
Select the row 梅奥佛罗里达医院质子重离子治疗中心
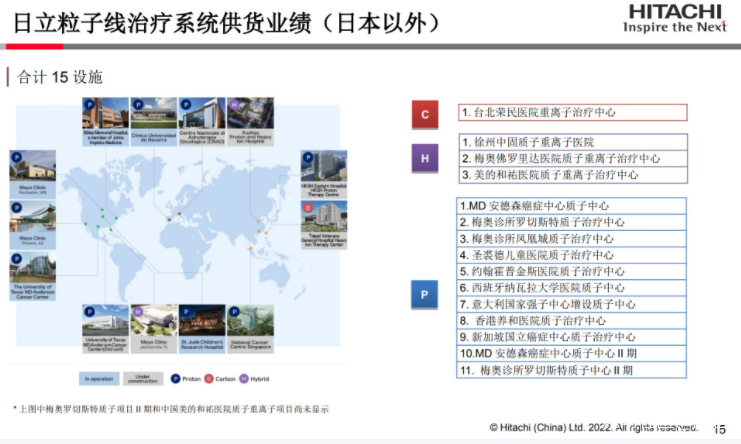(572, 158)
